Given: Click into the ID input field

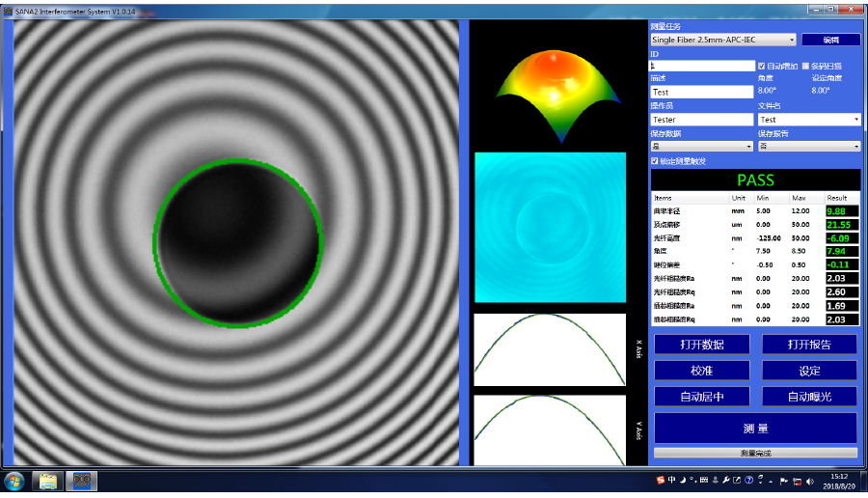Looking at the screenshot, I should click(x=702, y=66).
